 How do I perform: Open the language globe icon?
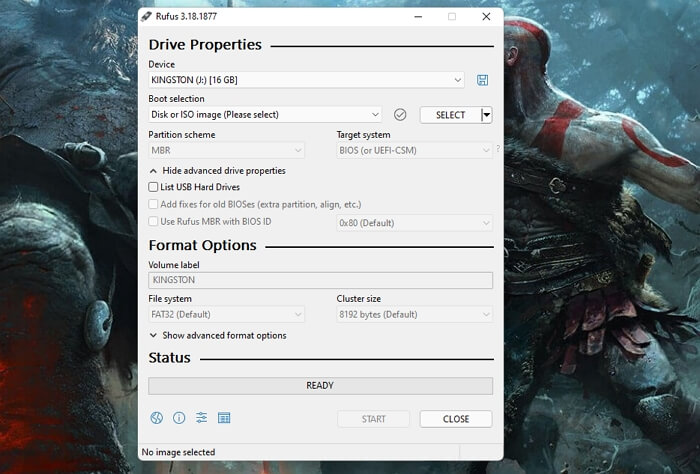(157, 418)
